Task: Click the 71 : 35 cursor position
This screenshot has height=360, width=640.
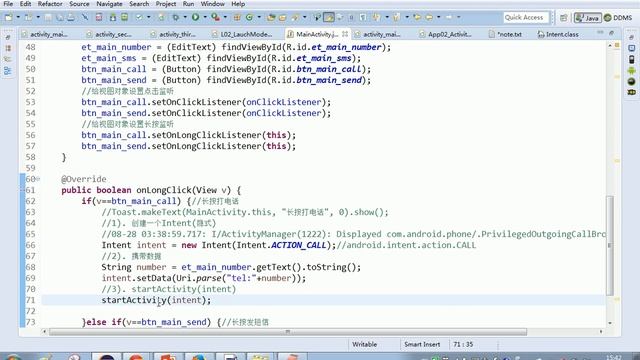Action: click(x=463, y=344)
